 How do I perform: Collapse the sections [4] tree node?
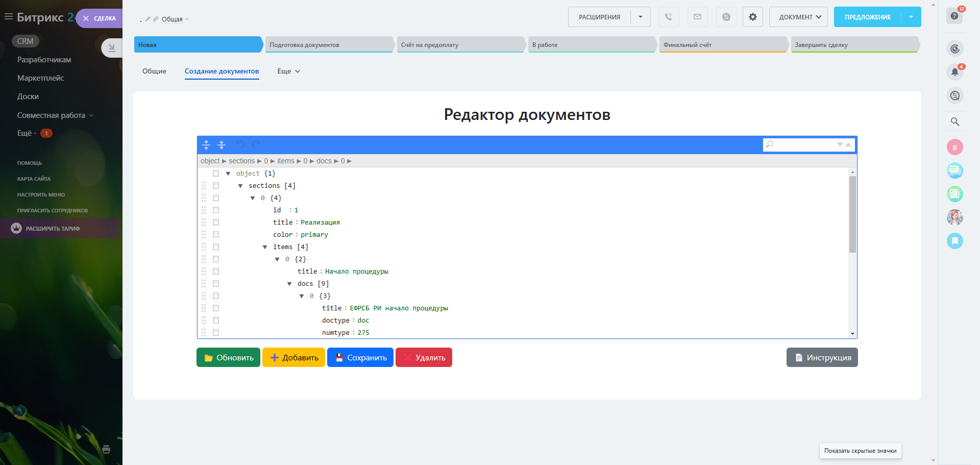point(240,186)
